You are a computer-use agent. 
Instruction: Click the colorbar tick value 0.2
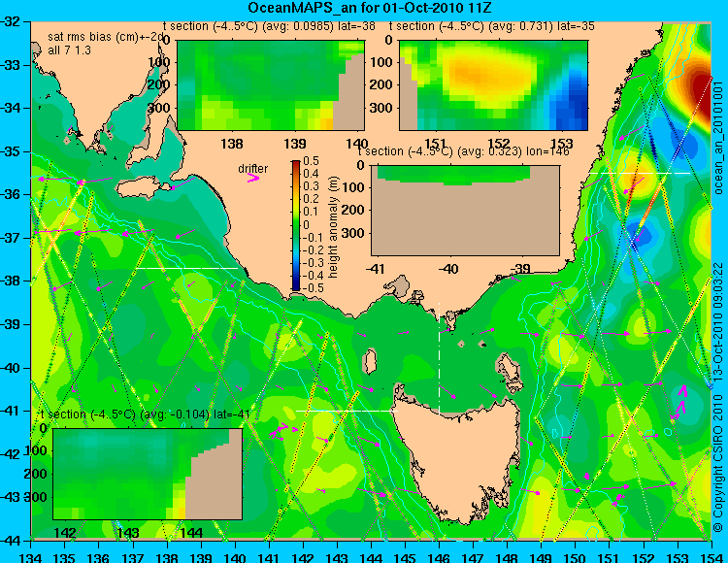pyautogui.click(x=311, y=199)
